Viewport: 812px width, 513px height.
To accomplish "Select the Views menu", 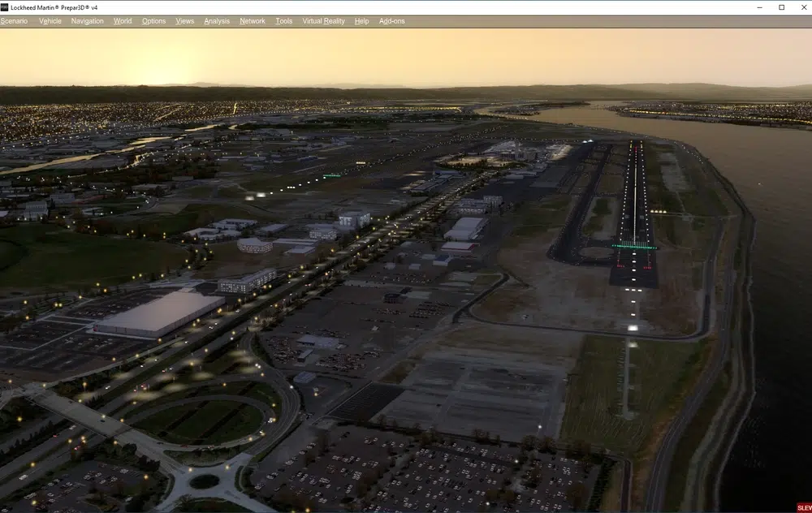I will click(185, 21).
